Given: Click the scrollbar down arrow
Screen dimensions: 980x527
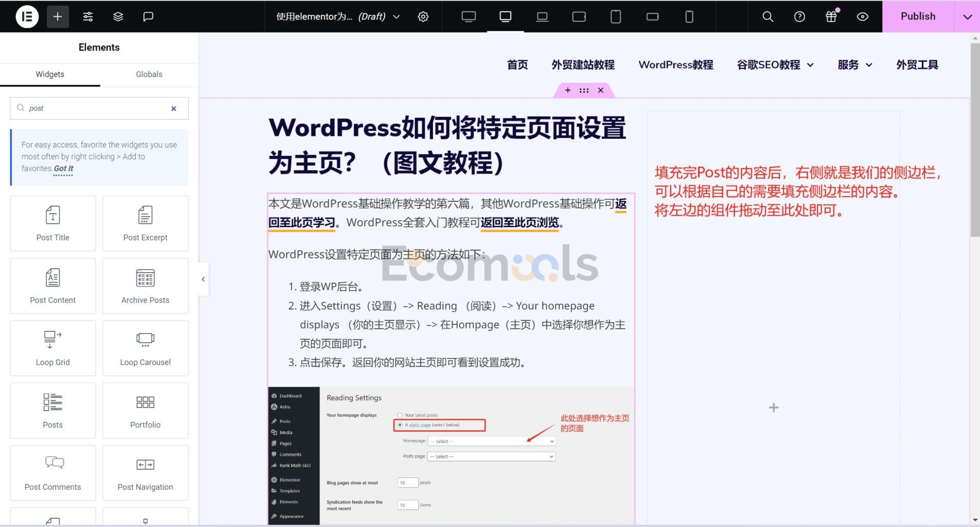Looking at the screenshot, I should click(x=975, y=520).
